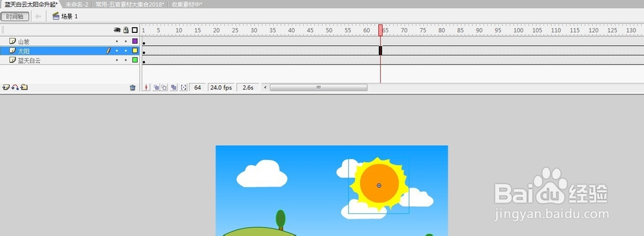Switch to the 收集素材中 document tab

pyautogui.click(x=187, y=4)
